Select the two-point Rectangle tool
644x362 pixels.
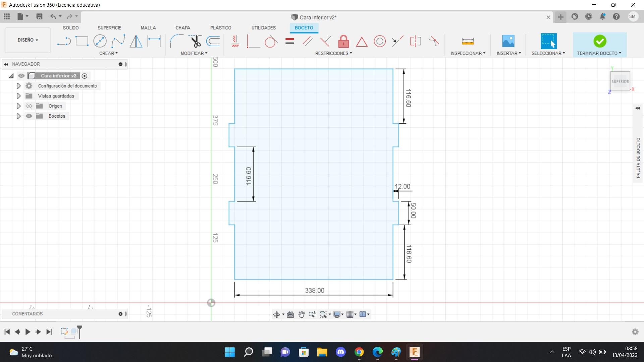(x=82, y=41)
